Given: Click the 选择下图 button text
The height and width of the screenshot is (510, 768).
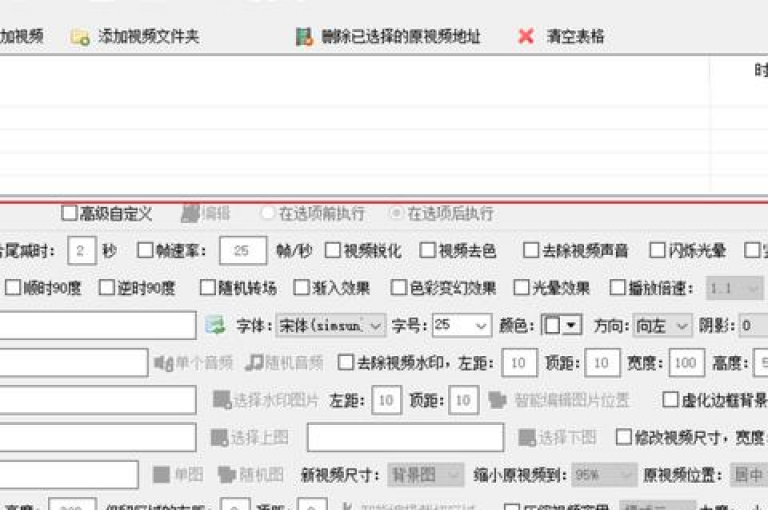Looking at the screenshot, I should pyautogui.click(x=568, y=437).
